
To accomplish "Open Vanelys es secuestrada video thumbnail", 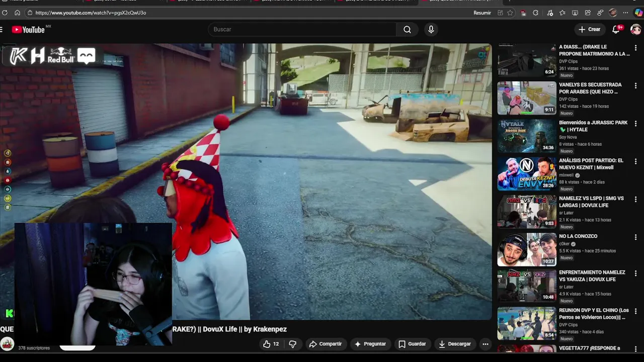I will pos(527,98).
